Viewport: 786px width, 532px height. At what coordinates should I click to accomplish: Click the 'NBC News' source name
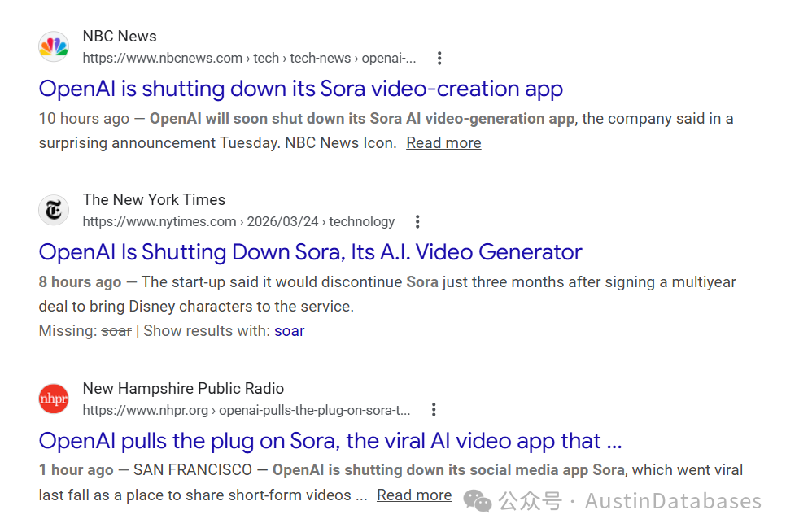coord(120,36)
